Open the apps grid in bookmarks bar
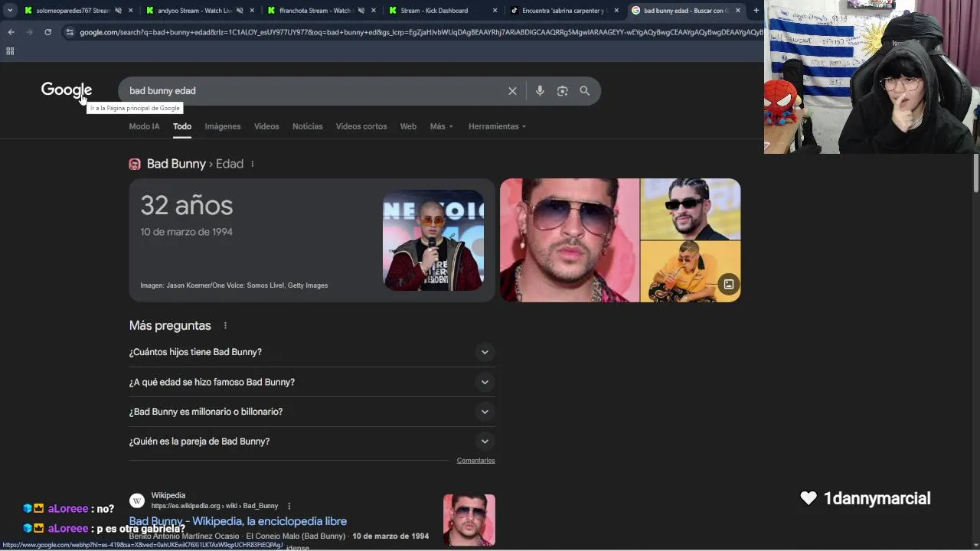The width and height of the screenshot is (980, 551). [x=10, y=51]
